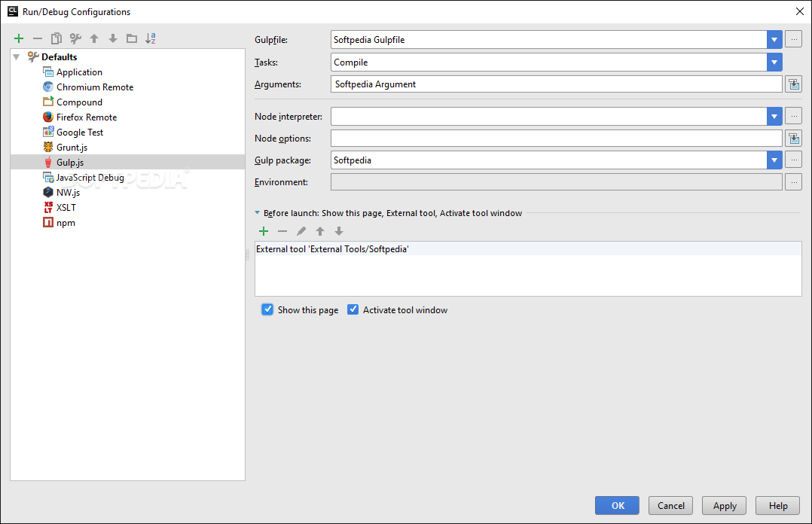Copy configuration icon in toolbar
Screen dimensions: 812x524
click(56, 38)
